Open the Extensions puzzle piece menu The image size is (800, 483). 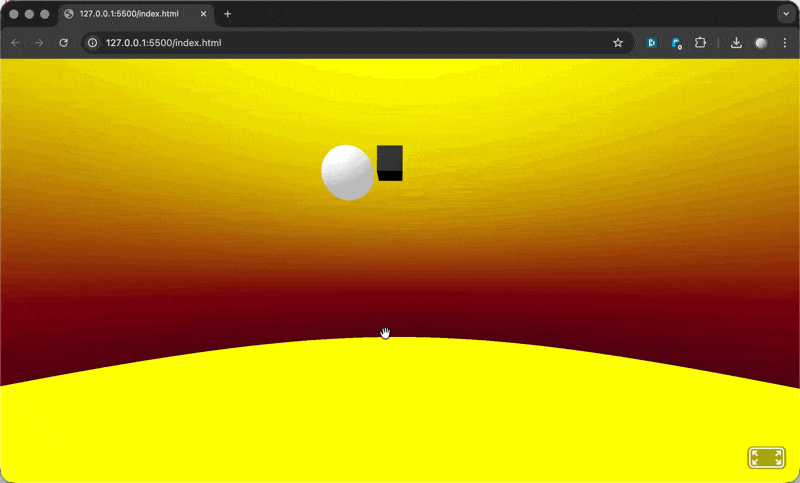[701, 43]
